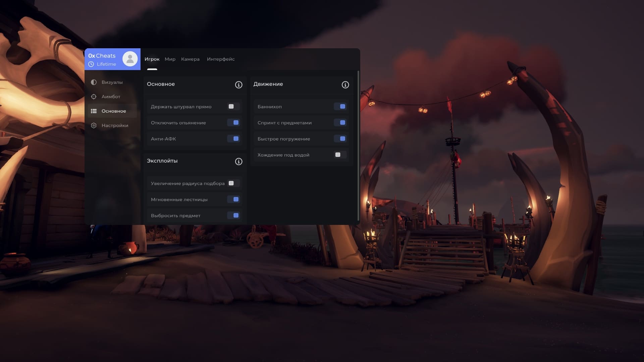Disable Отключить опьянение toggle
644x362 pixels.
[x=233, y=123]
